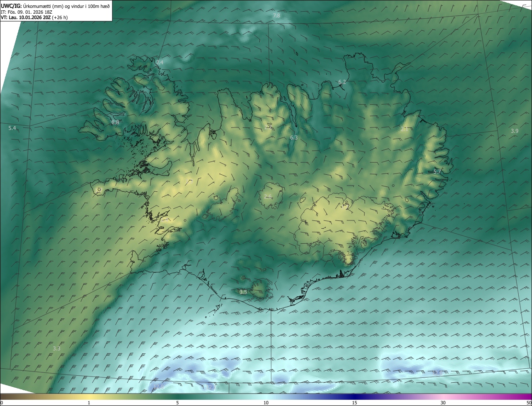Click the 5 tick label on the color scale
532x406 pixels.
coord(177,403)
